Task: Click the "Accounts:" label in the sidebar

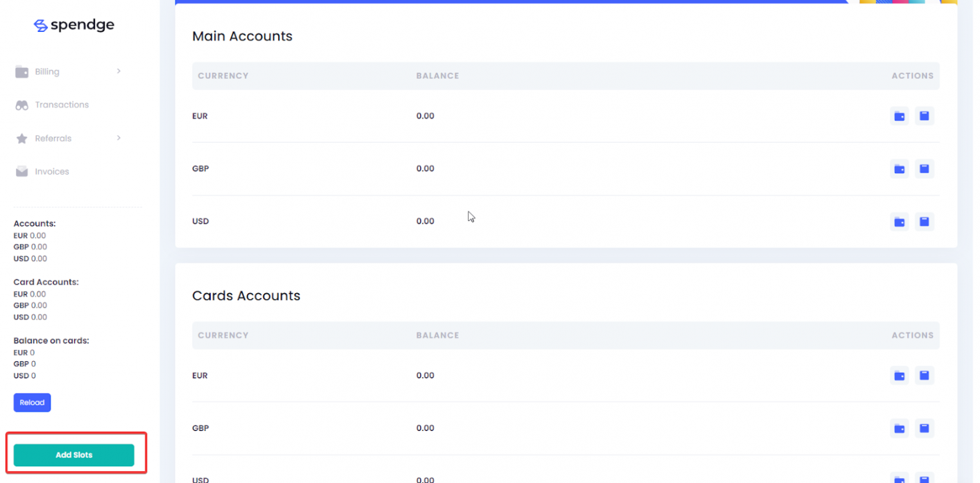Action: point(35,224)
